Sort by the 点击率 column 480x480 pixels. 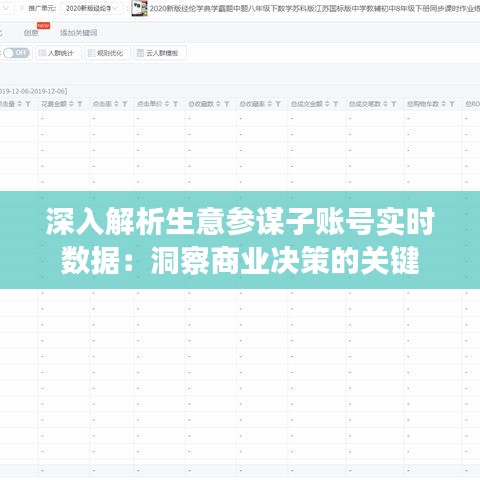coord(116,104)
